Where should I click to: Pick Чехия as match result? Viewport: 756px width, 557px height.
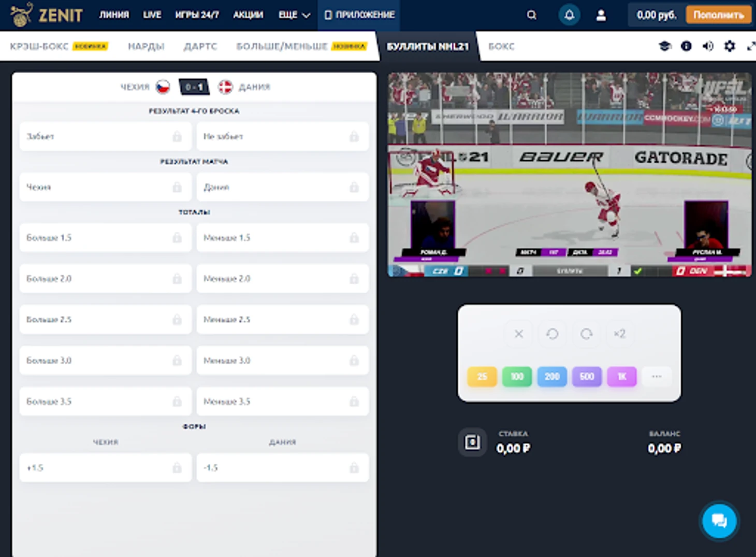(106, 187)
